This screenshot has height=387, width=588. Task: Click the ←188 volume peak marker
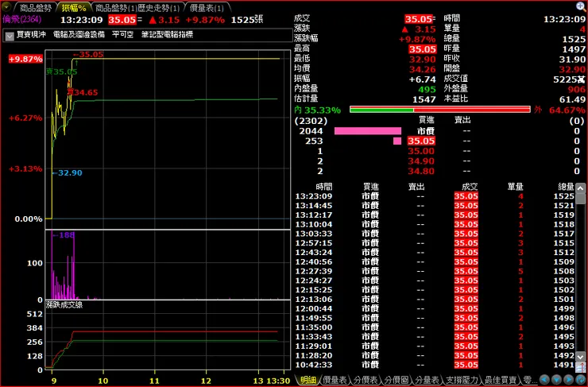64,235
